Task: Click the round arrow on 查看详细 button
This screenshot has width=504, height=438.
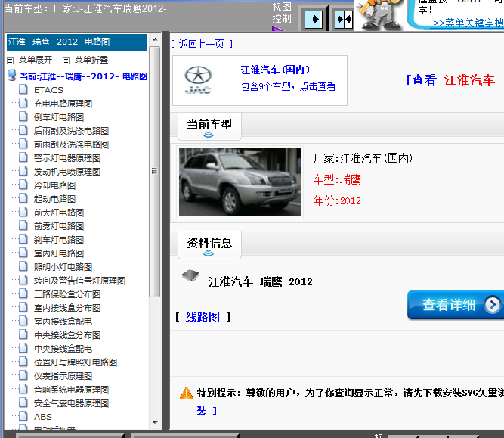Action: tap(493, 304)
